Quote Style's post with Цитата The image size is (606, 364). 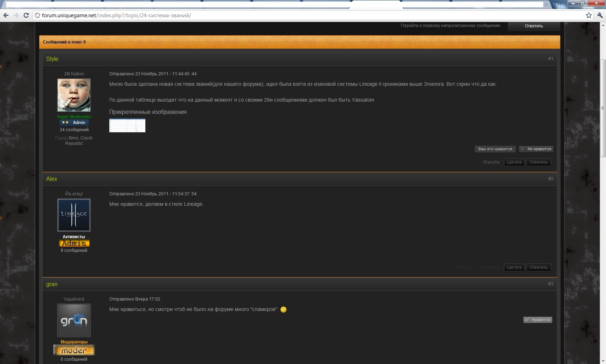[x=514, y=162]
